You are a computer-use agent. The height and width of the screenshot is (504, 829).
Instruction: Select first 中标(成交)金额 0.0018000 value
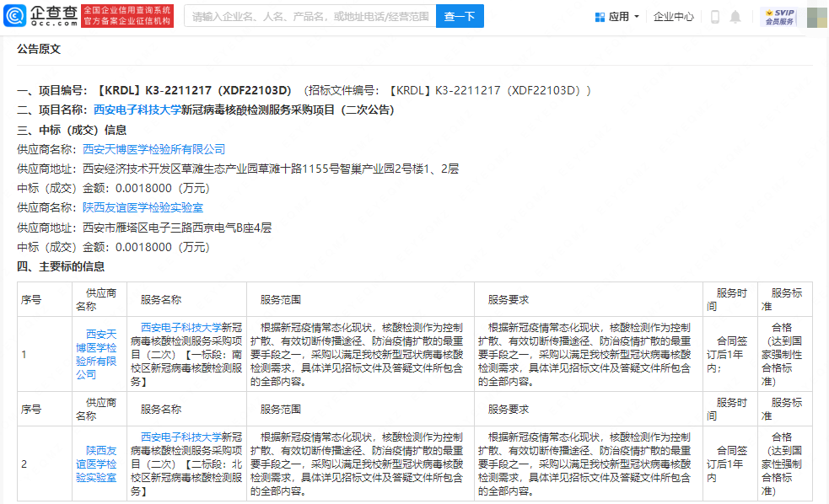click(x=143, y=188)
